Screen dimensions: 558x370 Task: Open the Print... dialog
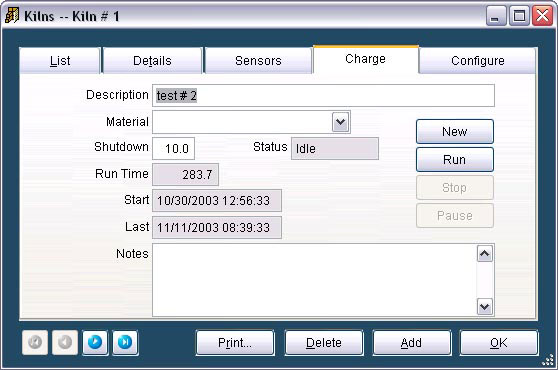pyautogui.click(x=235, y=343)
